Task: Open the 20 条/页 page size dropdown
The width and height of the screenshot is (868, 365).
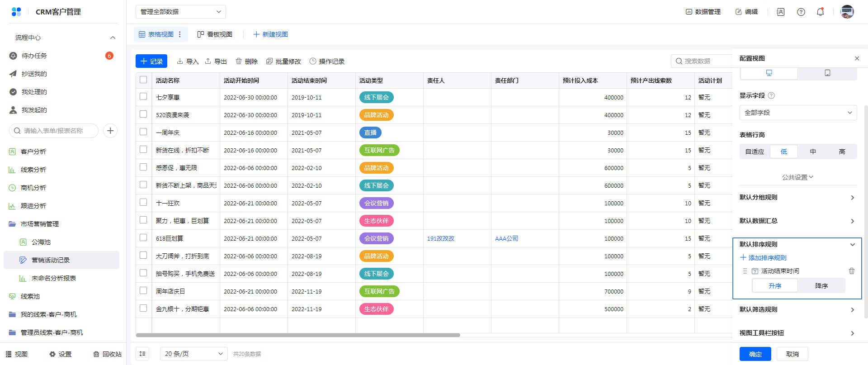Action: [x=193, y=354]
